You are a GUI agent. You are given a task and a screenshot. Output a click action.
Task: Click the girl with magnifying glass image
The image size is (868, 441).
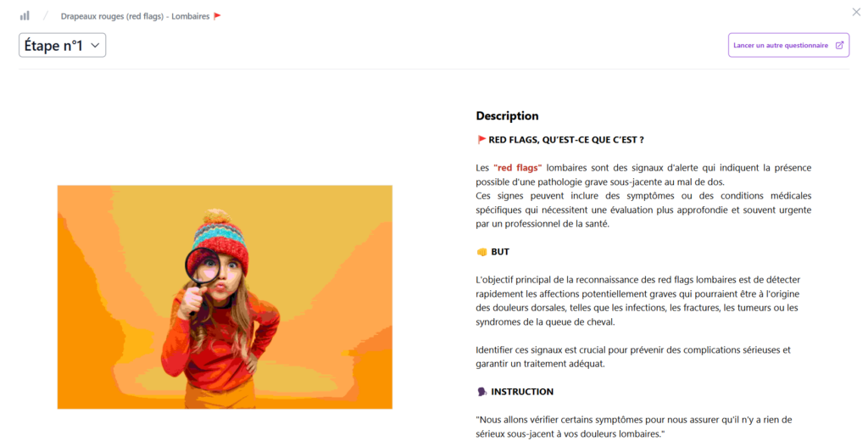click(x=225, y=297)
